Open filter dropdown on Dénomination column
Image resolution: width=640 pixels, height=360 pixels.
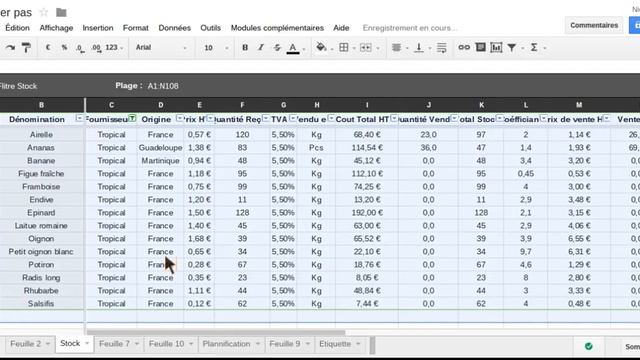(80, 118)
